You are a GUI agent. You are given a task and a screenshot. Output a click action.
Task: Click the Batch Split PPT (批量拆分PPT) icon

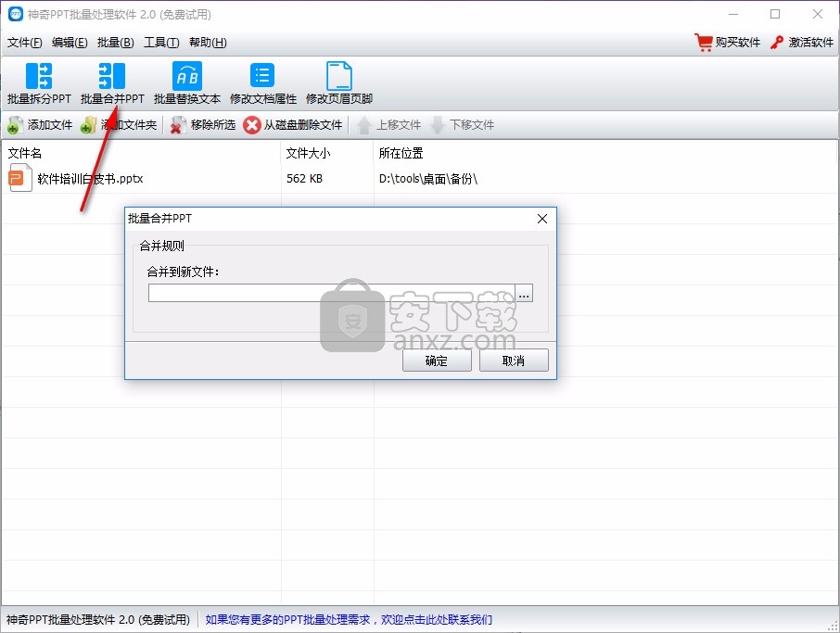39,76
